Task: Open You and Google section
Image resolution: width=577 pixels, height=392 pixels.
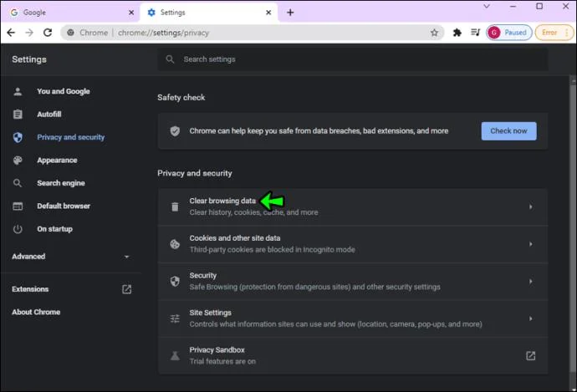Action: pos(64,91)
